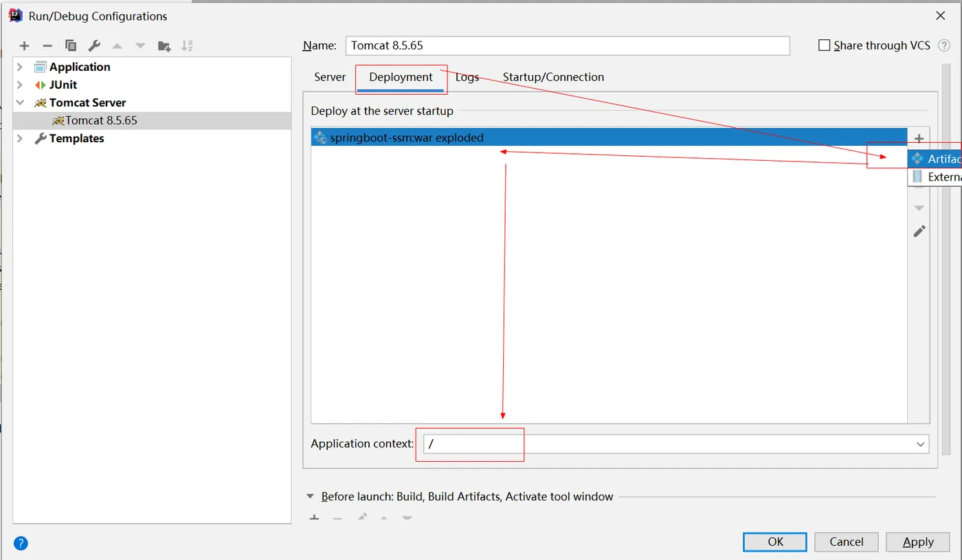This screenshot has width=962, height=560.
Task: Collapse the Tomcat Server node
Action: 20,102
